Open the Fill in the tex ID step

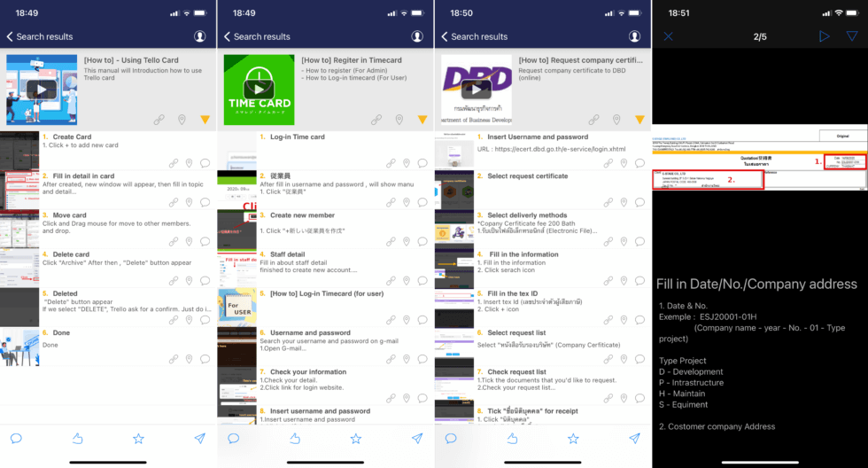pyautogui.click(x=543, y=307)
